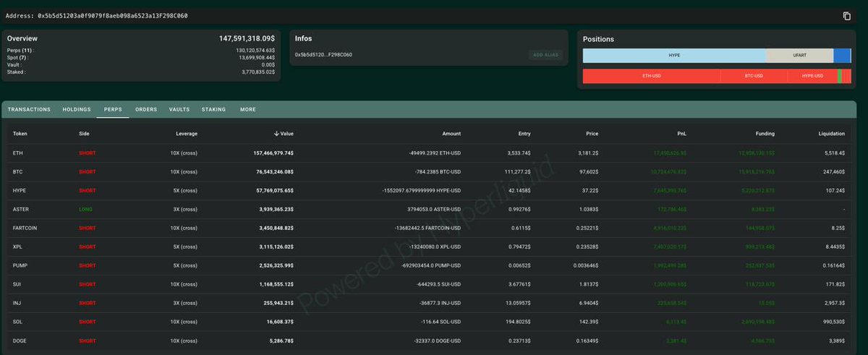Sort table by Liquidation column header
868x355 pixels.
coord(832,134)
